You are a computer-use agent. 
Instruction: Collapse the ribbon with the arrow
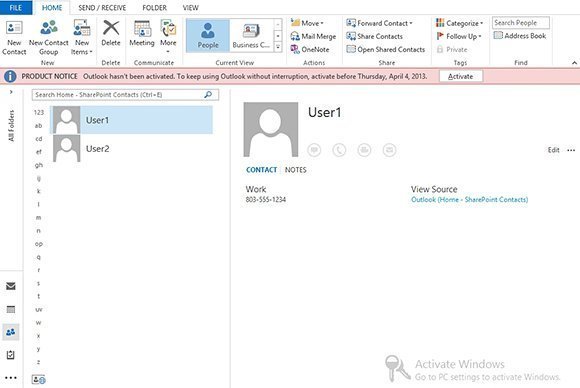click(574, 63)
